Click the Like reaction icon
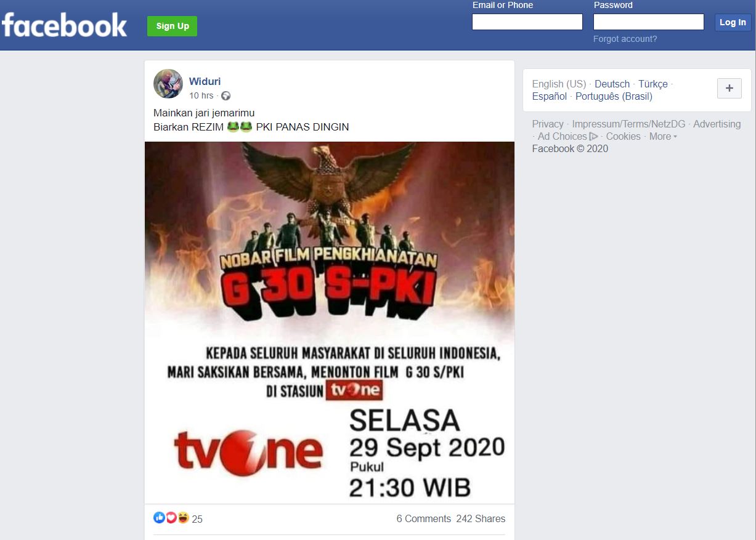This screenshot has width=756, height=540. coord(159,518)
